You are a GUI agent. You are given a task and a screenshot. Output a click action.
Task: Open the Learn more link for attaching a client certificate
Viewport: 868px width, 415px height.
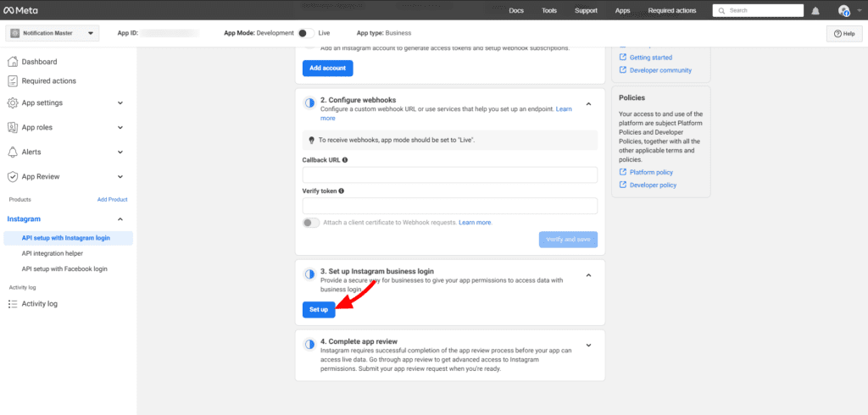(475, 223)
